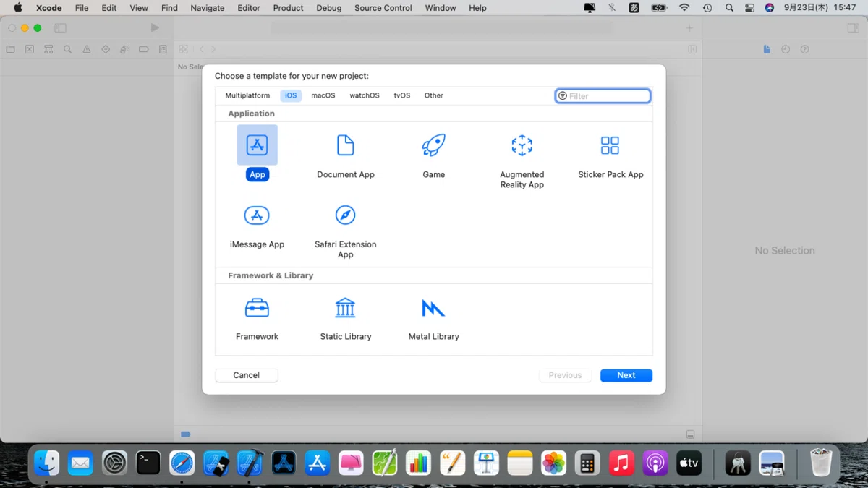The height and width of the screenshot is (488, 868).
Task: Open the Other templates tab
Action: [434, 95]
